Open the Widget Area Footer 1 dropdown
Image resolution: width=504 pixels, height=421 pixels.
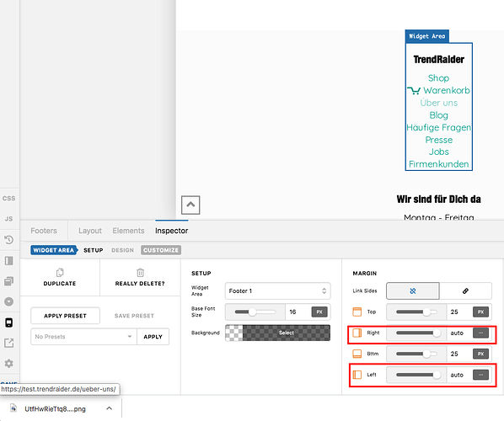(278, 291)
